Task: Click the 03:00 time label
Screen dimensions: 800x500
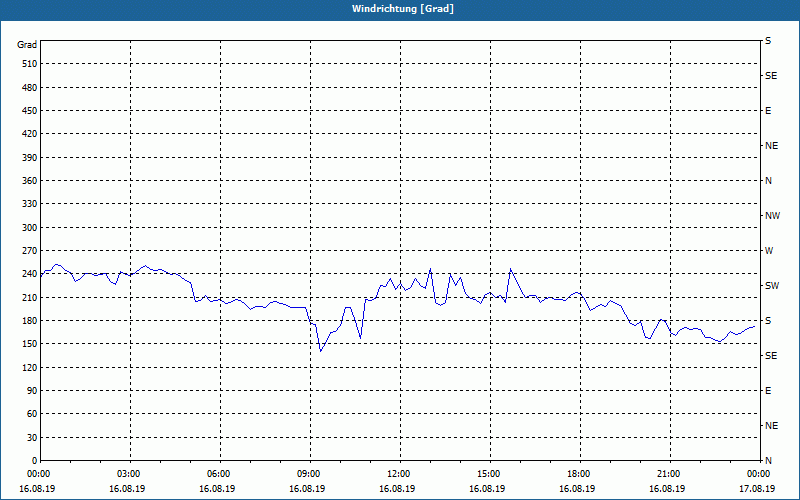Action: coord(129,474)
